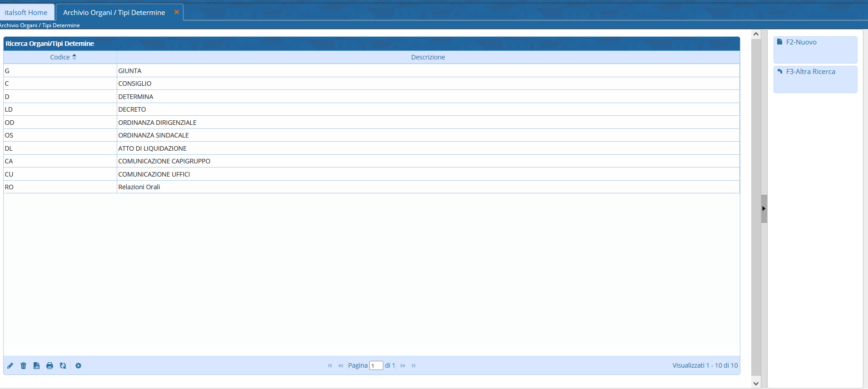868x389 pixels.
Task: Collapse the right side panel with arrow handle
Action: tap(764, 209)
